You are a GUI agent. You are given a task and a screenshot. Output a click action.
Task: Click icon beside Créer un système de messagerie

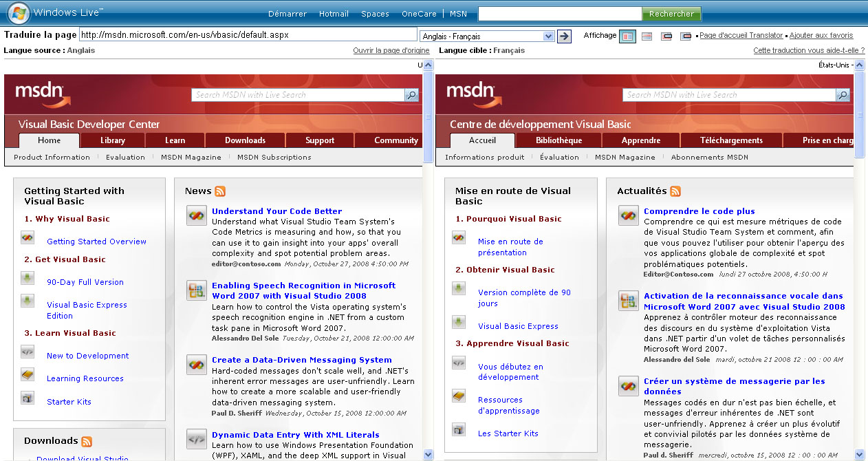click(629, 385)
